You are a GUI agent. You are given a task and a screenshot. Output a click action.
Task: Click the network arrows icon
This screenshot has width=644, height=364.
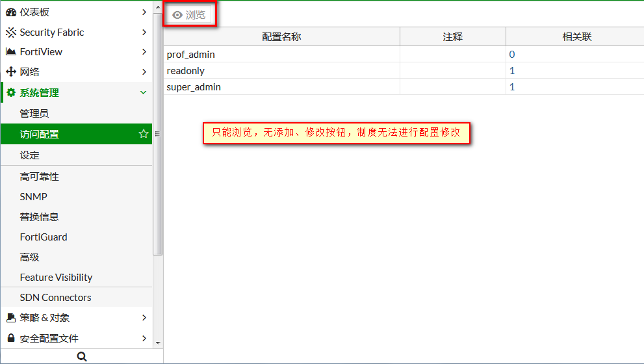10,72
